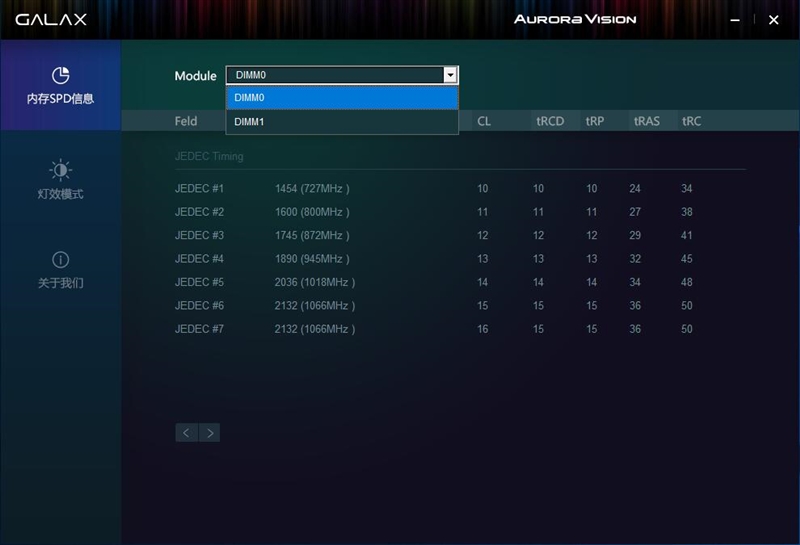The height and width of the screenshot is (545, 800).
Task: Click the 2036 (1018MHz) frequency value
Action: point(315,282)
